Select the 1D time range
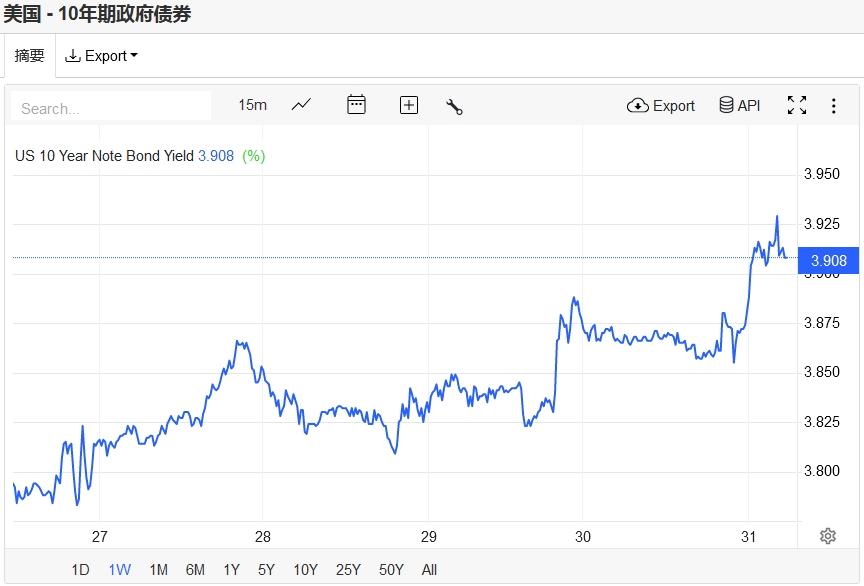864x586 pixels. (80, 570)
